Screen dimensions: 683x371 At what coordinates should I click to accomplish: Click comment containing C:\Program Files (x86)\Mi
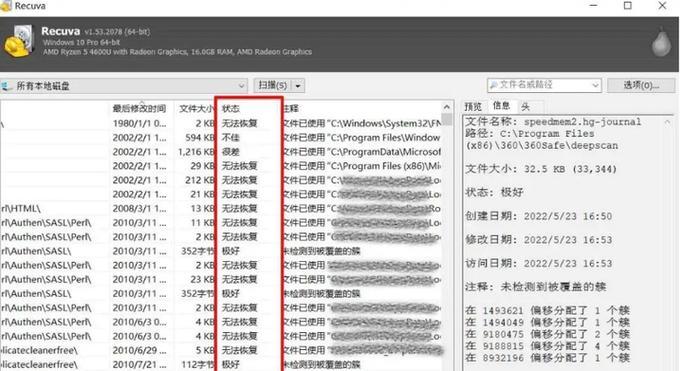pyautogui.click(x=362, y=166)
